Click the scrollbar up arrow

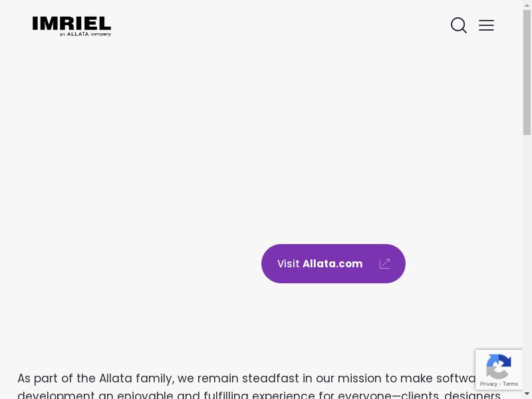click(527, 5)
